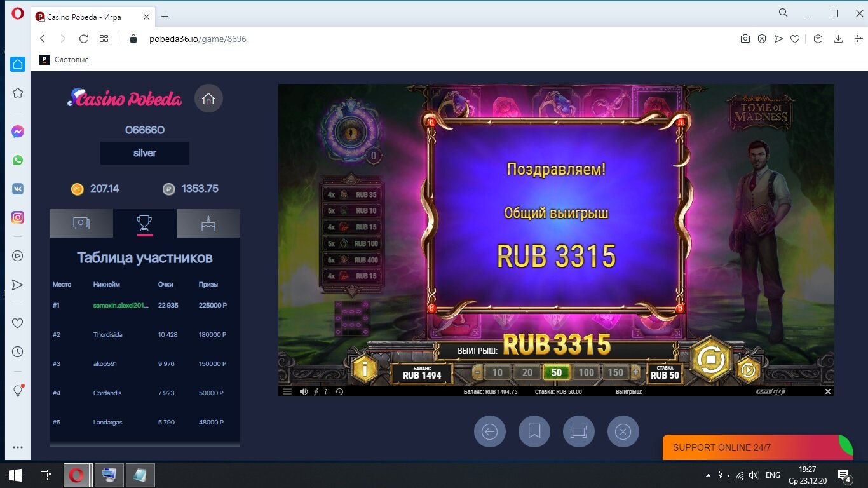The width and height of the screenshot is (868, 488).
Task: Open the game history clock icon
Action: click(x=339, y=392)
